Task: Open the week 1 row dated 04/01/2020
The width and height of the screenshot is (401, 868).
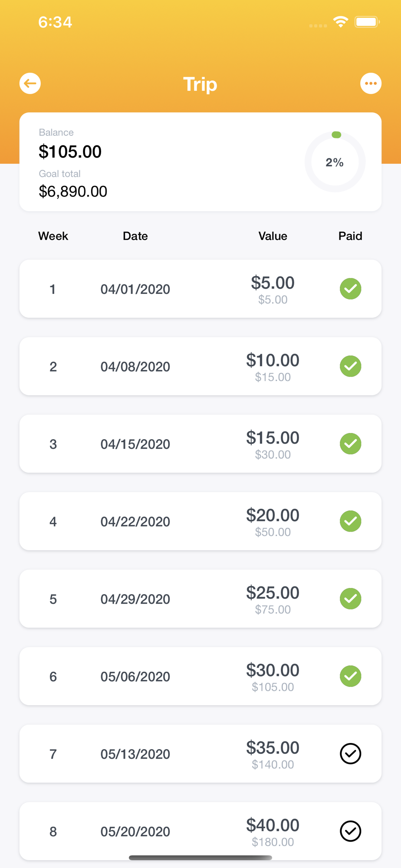Action: [x=135, y=289]
